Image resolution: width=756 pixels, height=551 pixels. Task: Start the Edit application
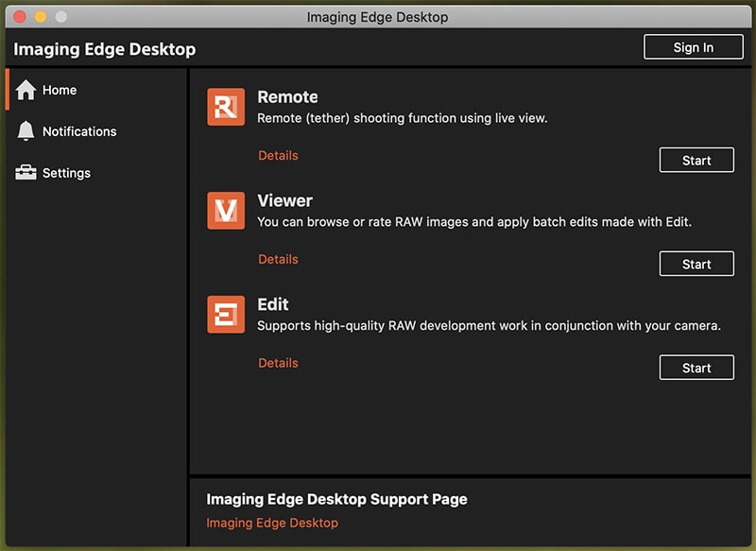tap(696, 368)
